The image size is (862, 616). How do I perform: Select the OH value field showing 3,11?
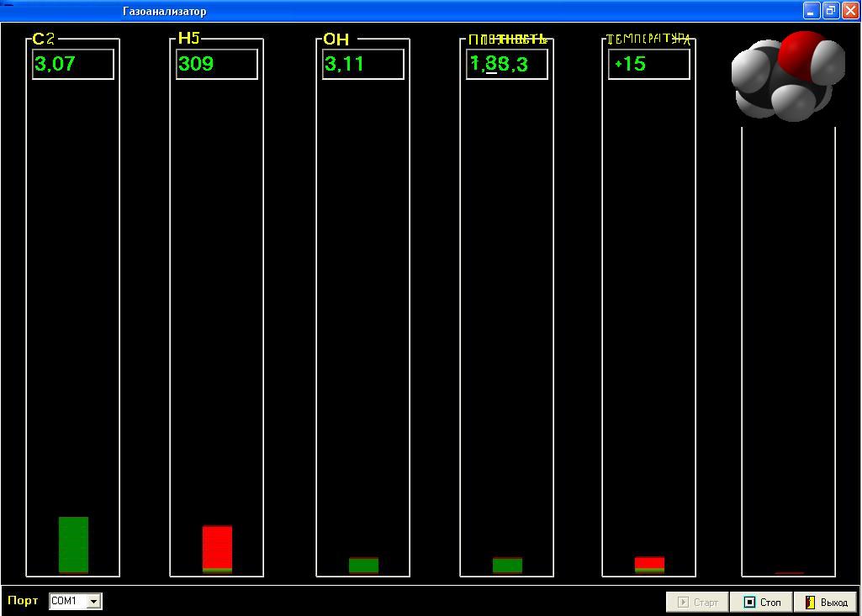[362, 65]
